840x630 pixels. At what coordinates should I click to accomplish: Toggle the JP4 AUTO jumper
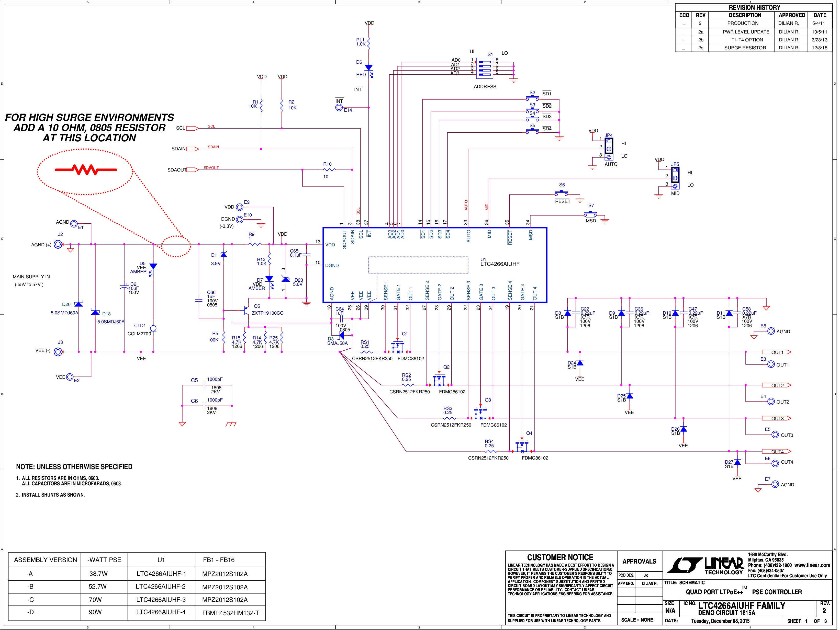(x=609, y=149)
